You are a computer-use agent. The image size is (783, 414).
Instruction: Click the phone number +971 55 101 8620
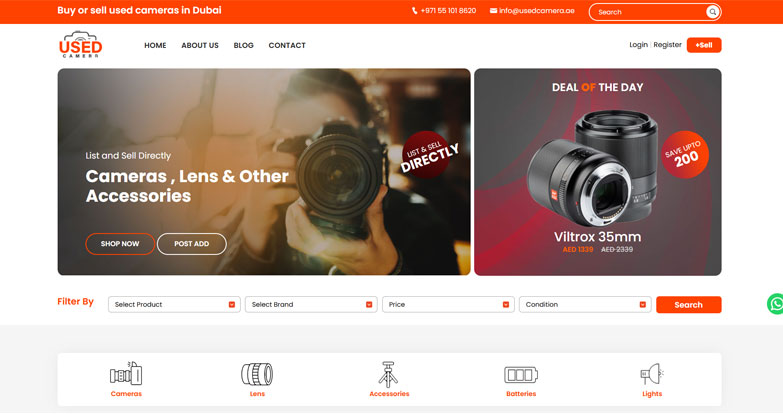pos(448,10)
